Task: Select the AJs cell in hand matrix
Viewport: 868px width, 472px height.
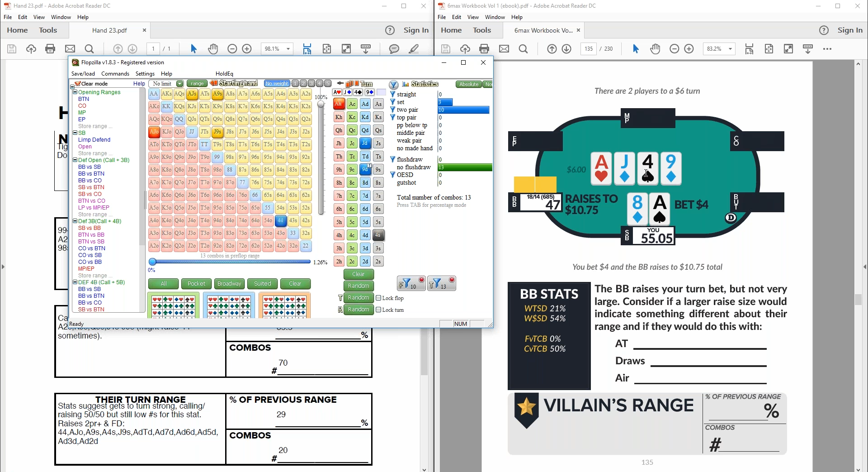Action: click(x=192, y=94)
